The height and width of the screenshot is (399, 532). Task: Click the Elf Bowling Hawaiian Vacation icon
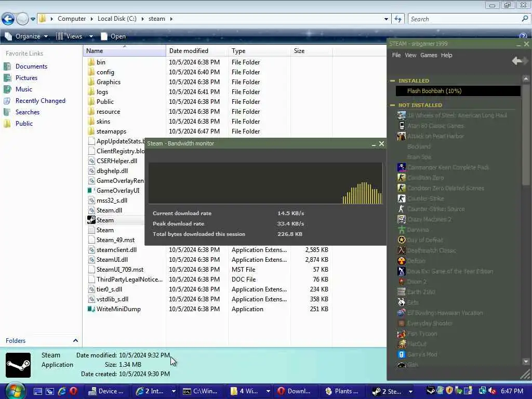[402, 313]
